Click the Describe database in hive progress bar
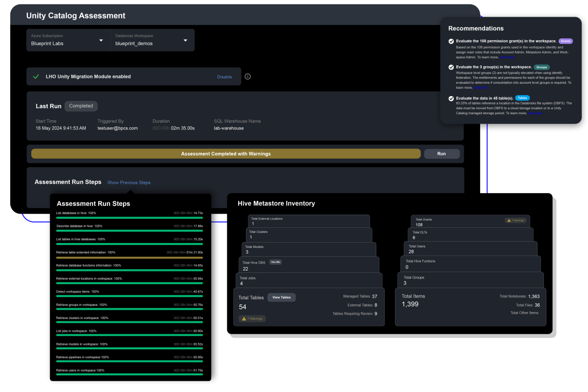This screenshot has height=392, width=588. coord(129,231)
